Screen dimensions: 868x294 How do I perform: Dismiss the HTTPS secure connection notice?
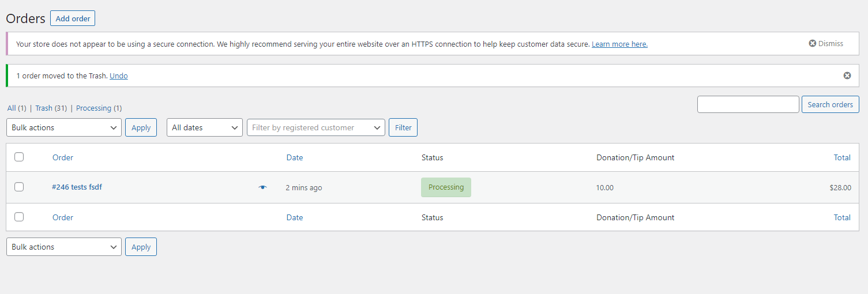[826, 44]
